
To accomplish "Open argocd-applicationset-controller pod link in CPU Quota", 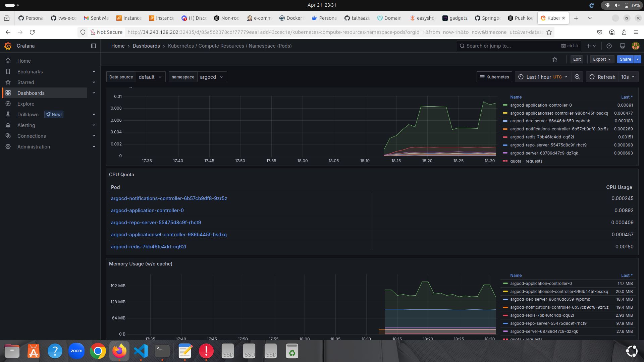I will [169, 235].
